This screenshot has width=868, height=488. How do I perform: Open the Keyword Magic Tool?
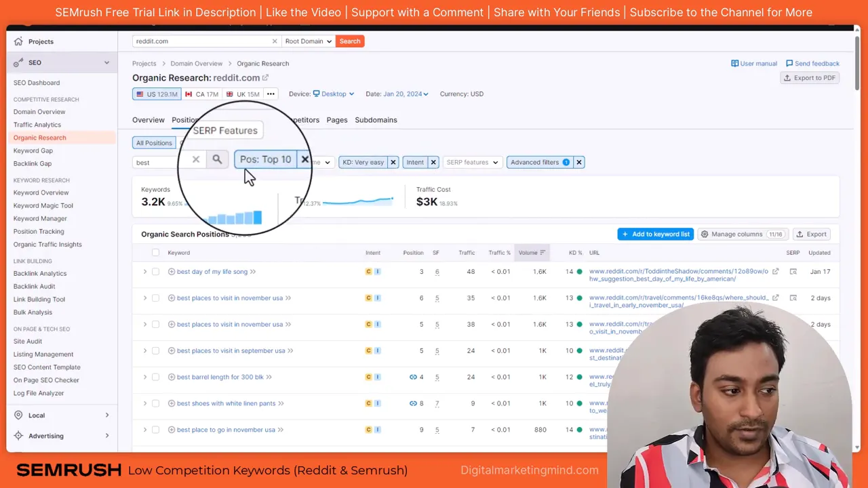pyautogui.click(x=43, y=205)
